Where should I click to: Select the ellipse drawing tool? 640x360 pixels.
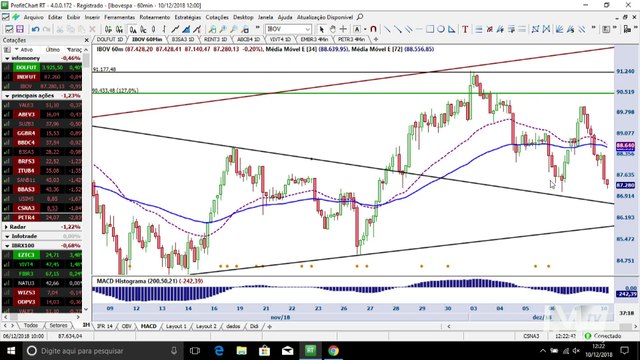(x=441, y=29)
